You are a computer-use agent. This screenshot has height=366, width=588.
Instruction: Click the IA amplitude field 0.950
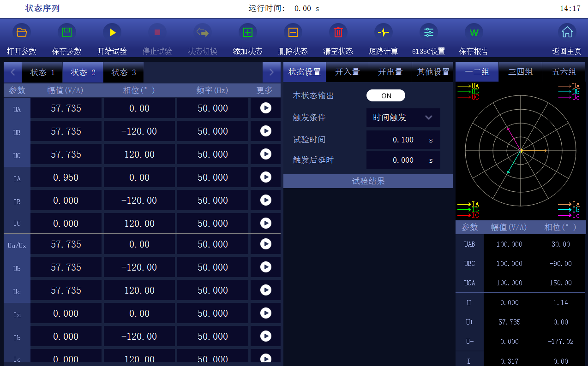(x=66, y=177)
